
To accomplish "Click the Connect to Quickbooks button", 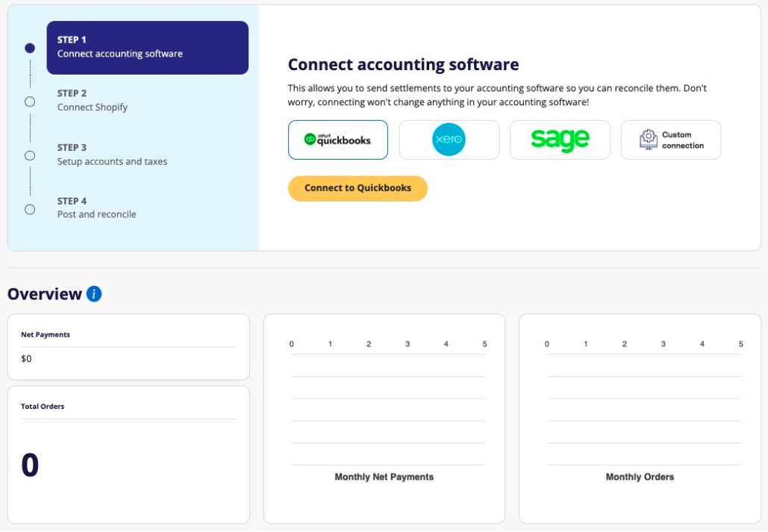I will point(358,188).
